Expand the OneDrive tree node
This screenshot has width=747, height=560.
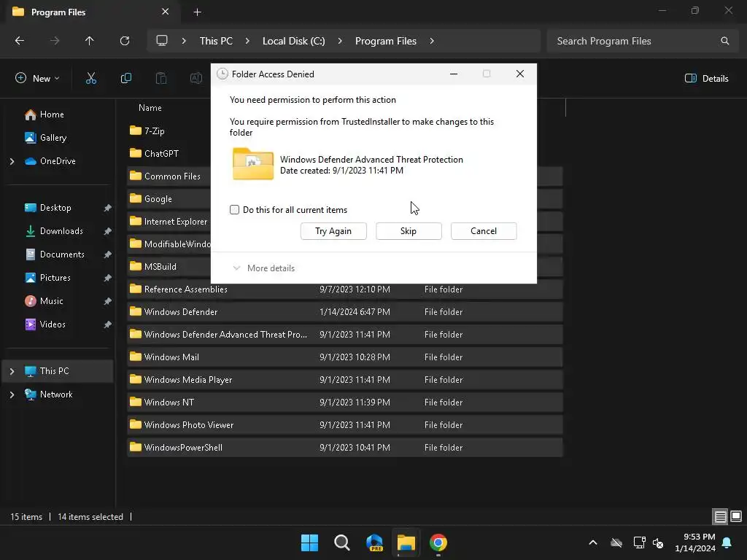coord(12,161)
